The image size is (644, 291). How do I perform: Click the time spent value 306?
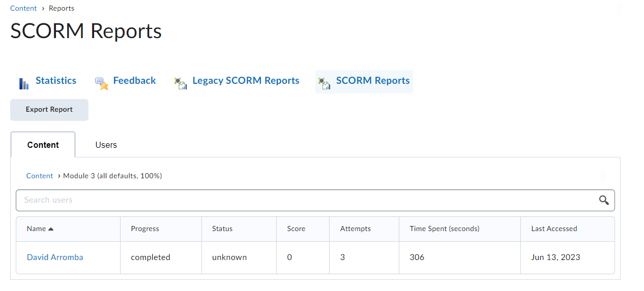click(417, 257)
